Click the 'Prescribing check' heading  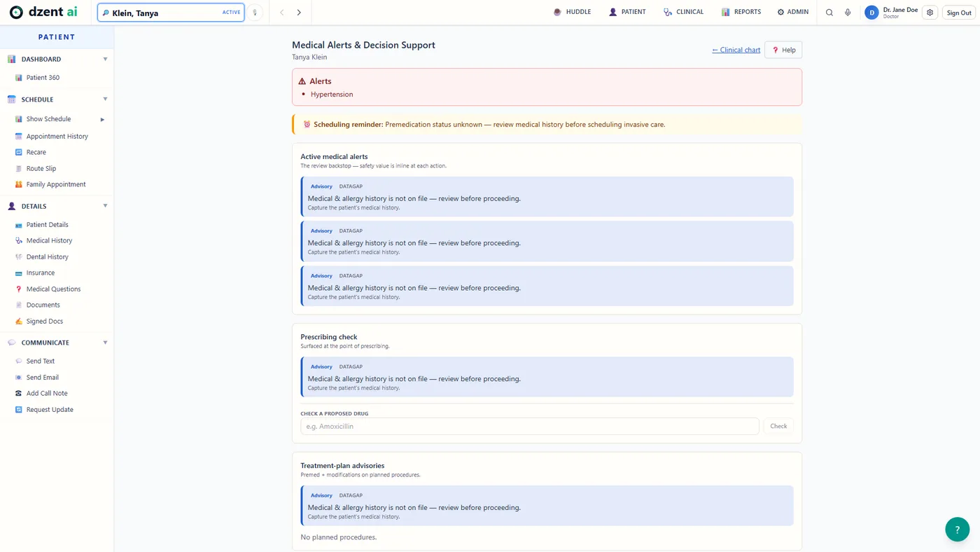tap(329, 337)
